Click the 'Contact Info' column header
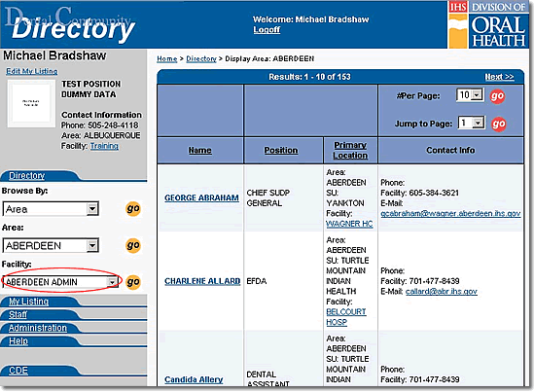The height and width of the screenshot is (392, 534). point(450,150)
